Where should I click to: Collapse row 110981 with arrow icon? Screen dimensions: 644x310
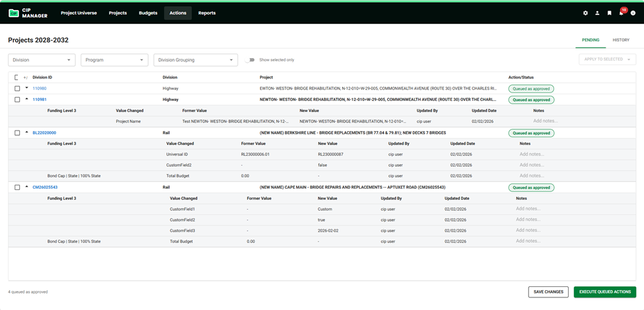26,100
